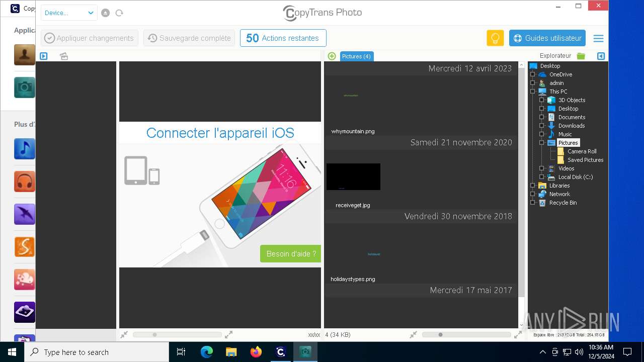Expand the Libraries tree node
This screenshot has width=644, height=362.
[533, 186]
